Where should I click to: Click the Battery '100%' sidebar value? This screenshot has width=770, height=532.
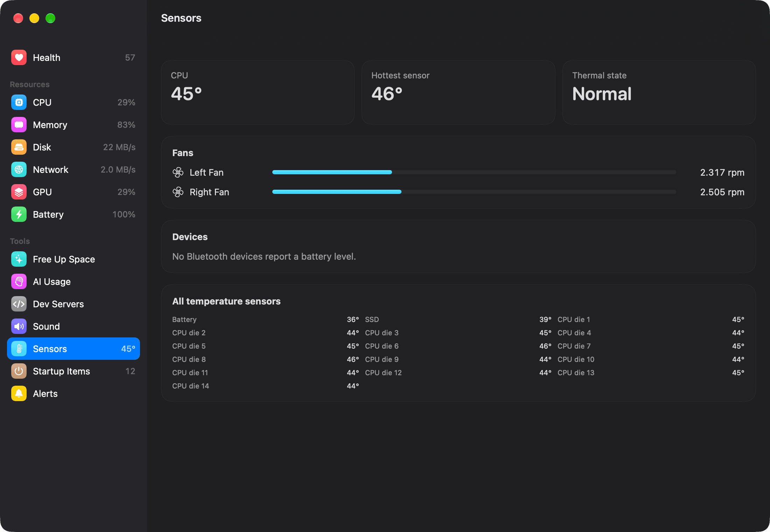tap(124, 215)
